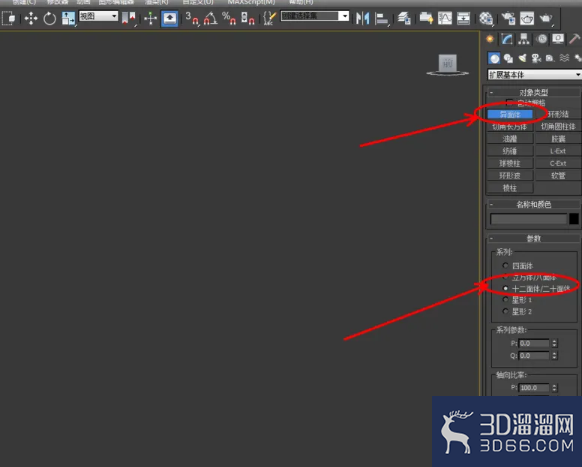Select the 星形 1 radio button

click(505, 300)
